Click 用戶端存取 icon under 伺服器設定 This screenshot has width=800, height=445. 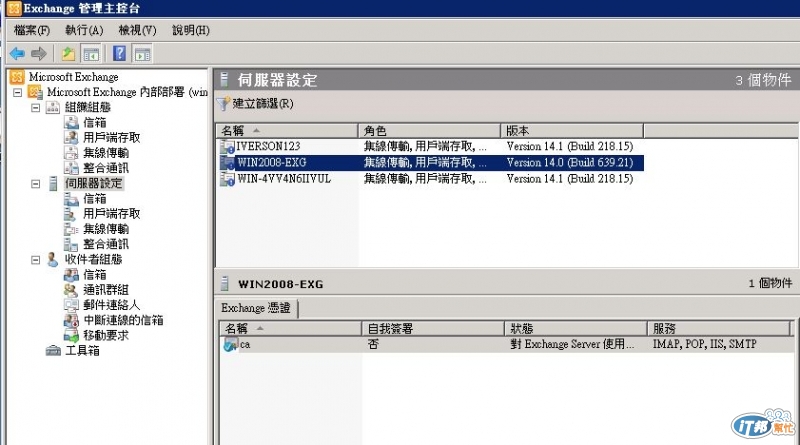[x=71, y=214]
